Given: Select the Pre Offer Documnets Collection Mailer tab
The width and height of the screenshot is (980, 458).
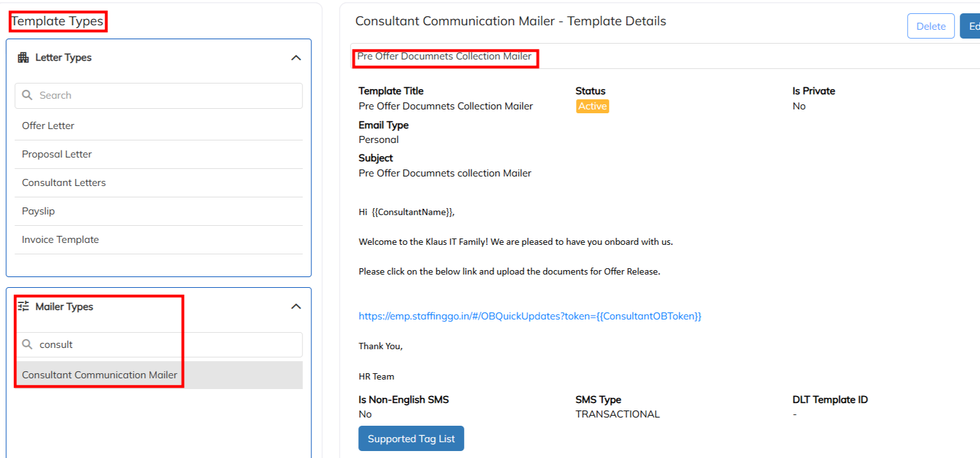Looking at the screenshot, I should pos(444,57).
